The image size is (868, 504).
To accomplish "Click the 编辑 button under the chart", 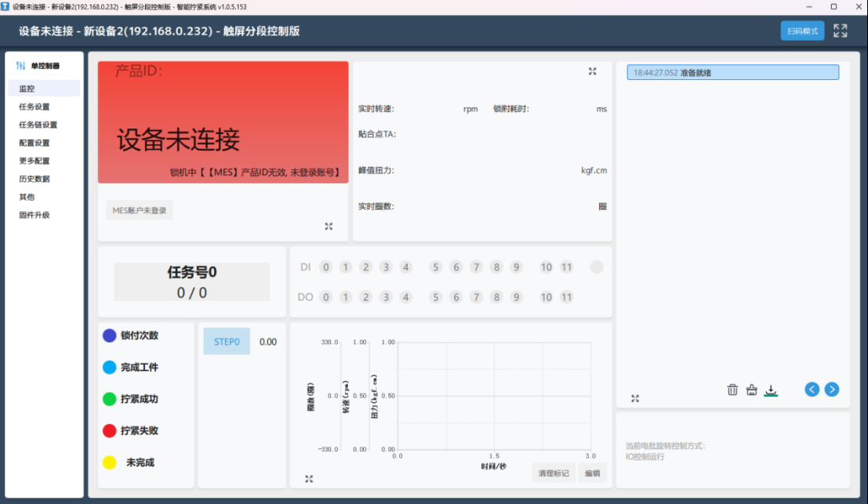I will (x=592, y=473).
